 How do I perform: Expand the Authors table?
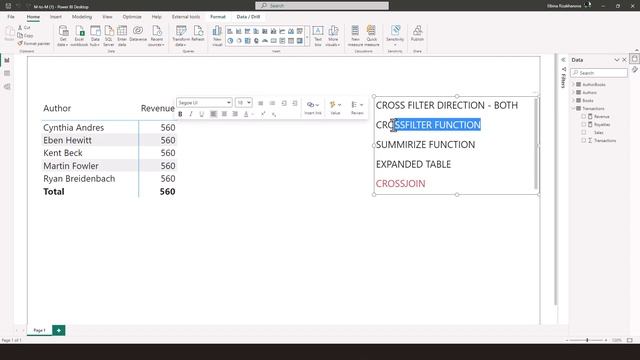573,93
